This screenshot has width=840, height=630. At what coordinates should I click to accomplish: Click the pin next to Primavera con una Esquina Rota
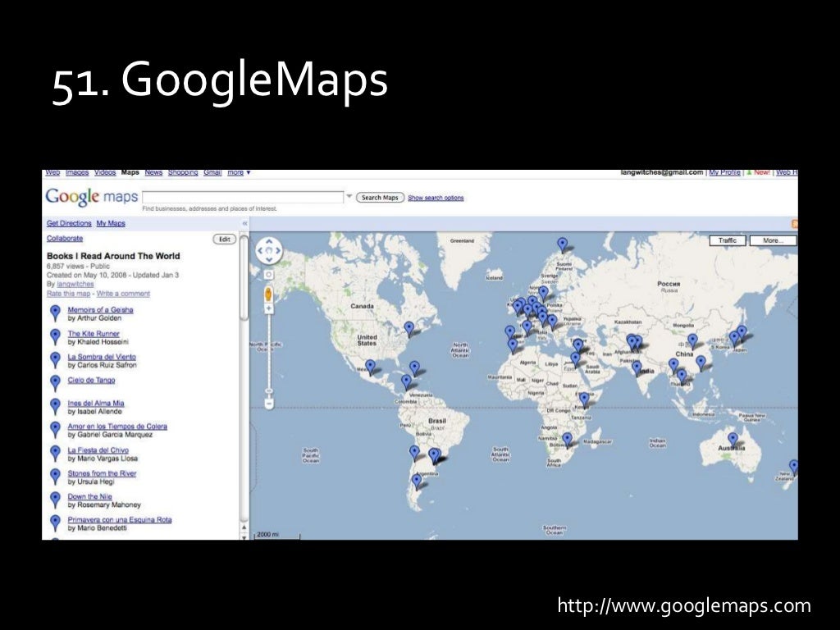click(55, 523)
